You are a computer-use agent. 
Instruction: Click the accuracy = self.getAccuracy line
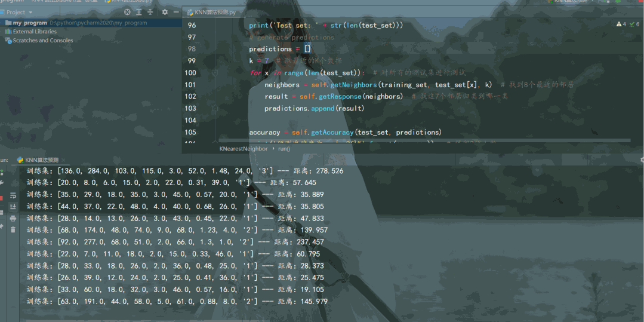tap(345, 133)
